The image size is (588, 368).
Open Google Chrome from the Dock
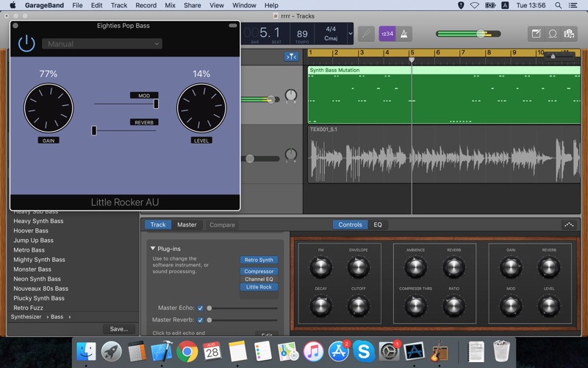(187, 352)
